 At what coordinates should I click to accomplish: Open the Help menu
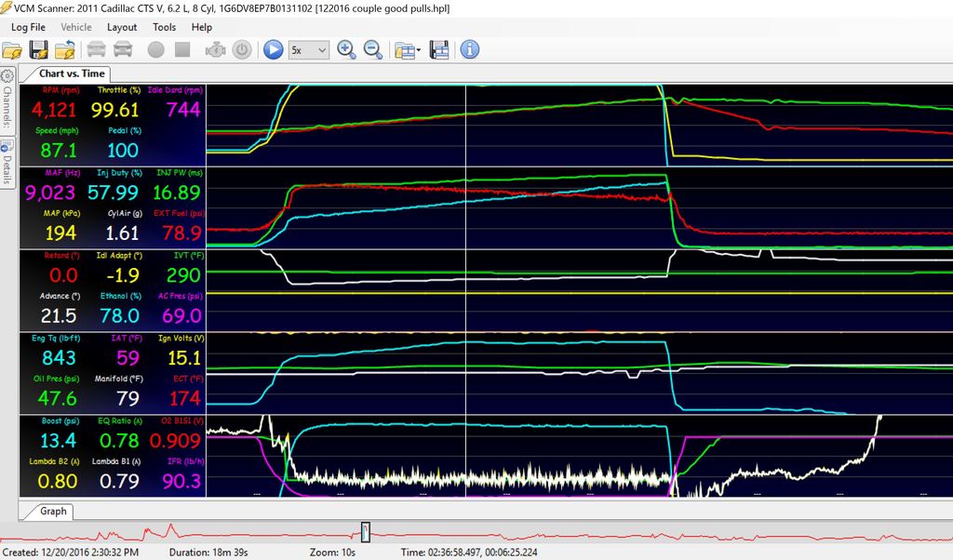coord(201,27)
